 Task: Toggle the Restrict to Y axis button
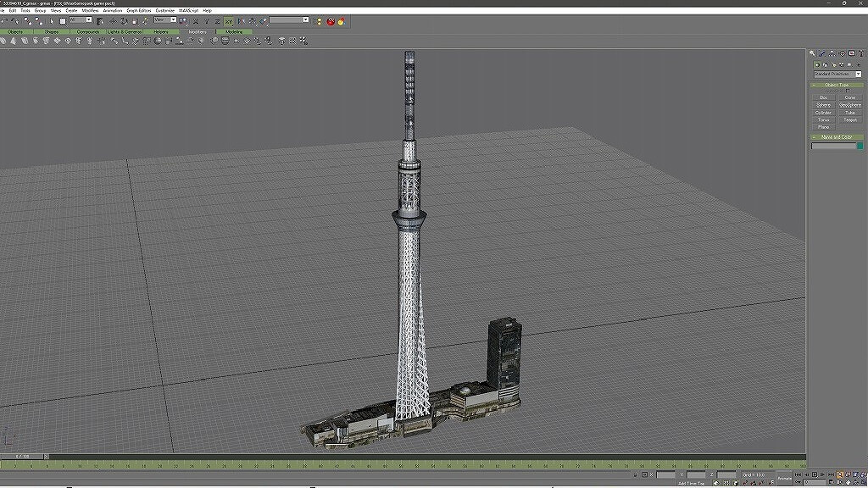[207, 21]
